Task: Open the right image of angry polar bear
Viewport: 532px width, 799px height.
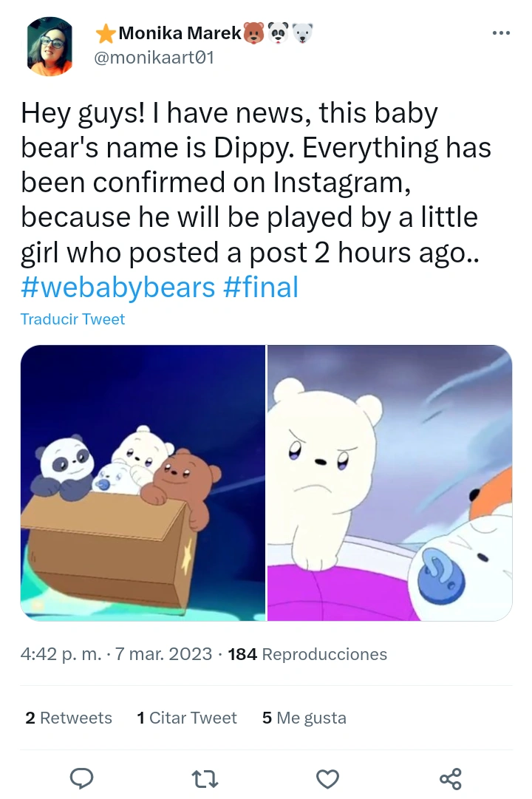Action: 389,483
